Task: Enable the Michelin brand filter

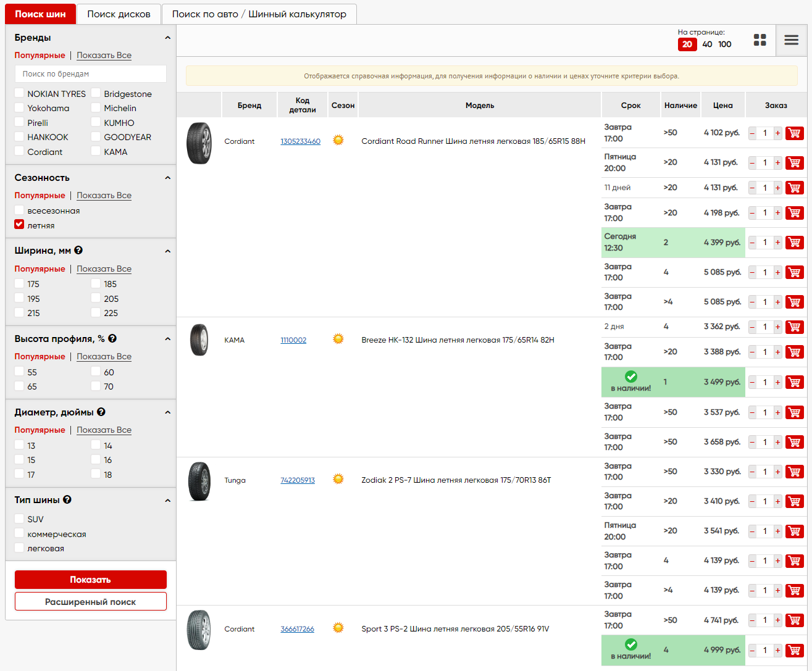Action: click(x=96, y=107)
